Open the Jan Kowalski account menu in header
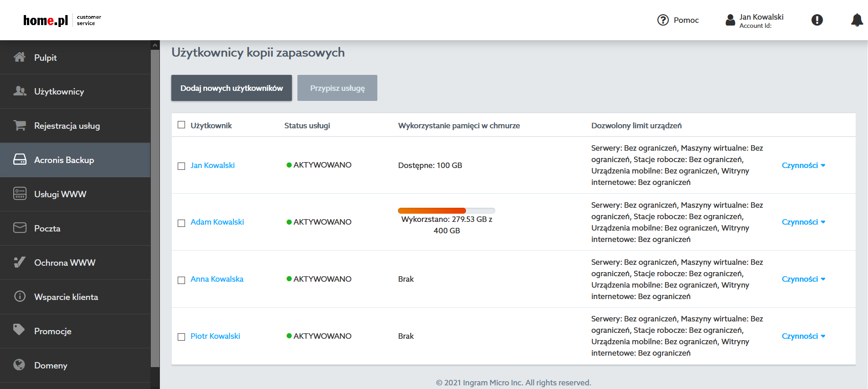This screenshot has width=868, height=389. (x=755, y=21)
